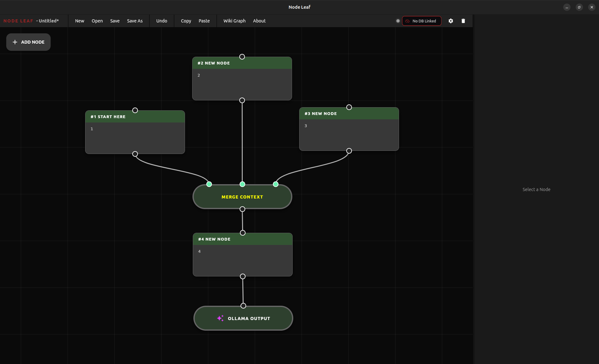Viewport: 599px width, 364px height.
Task: Click the plus icon on Add Node
Action: click(15, 42)
